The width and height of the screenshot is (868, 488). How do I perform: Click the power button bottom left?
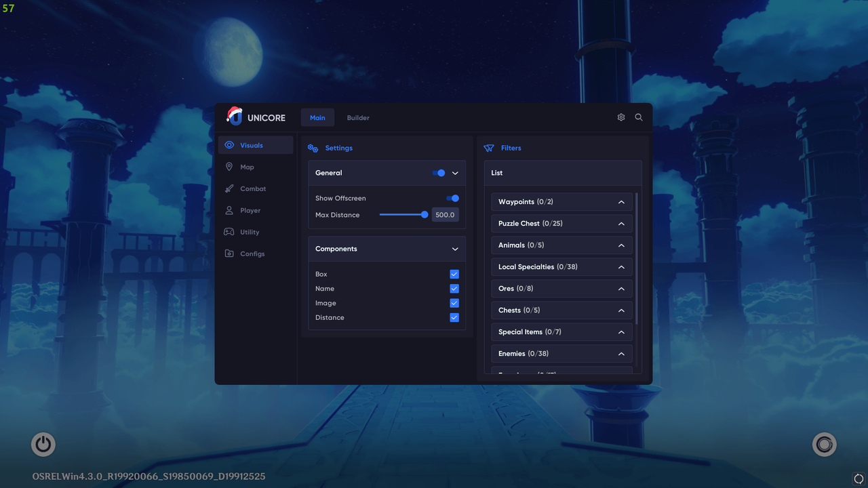click(x=43, y=444)
